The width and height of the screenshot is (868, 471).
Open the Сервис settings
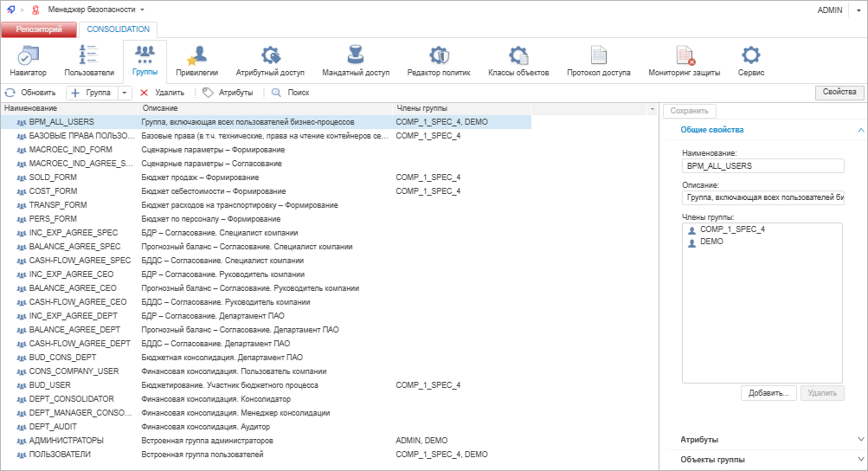point(750,61)
